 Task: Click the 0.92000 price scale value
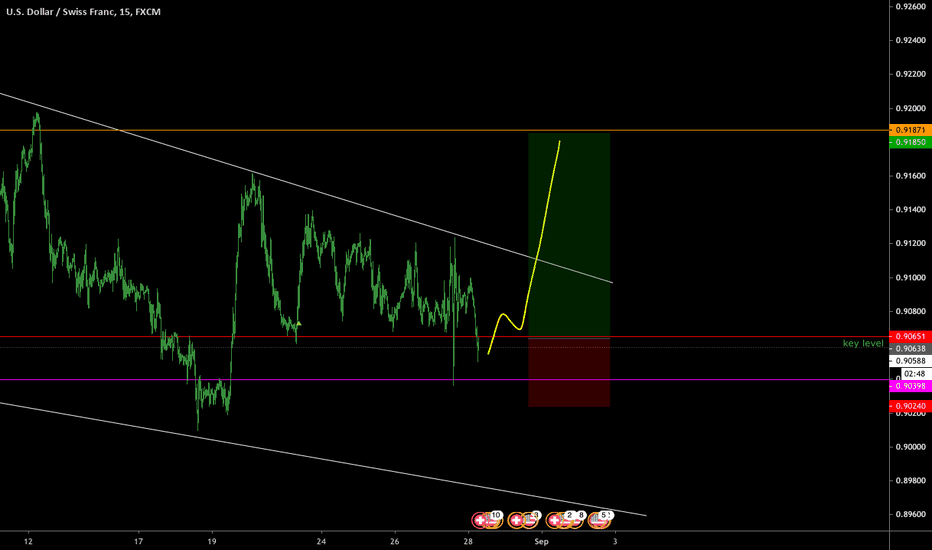[x=911, y=108]
